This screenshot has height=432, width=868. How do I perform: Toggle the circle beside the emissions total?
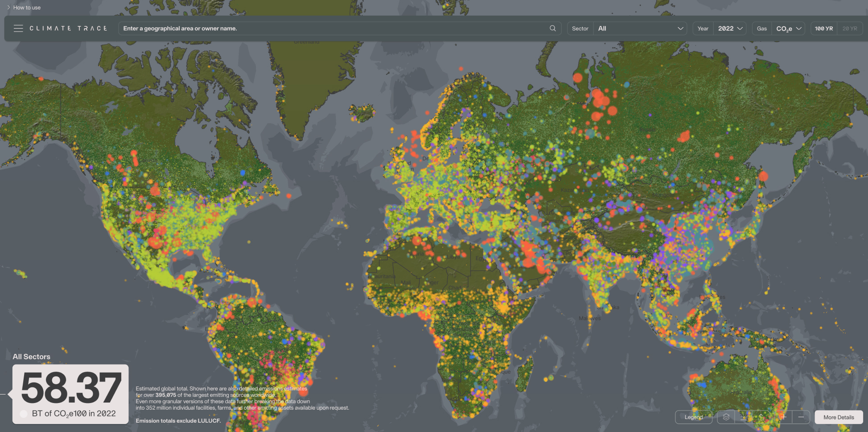(x=24, y=413)
